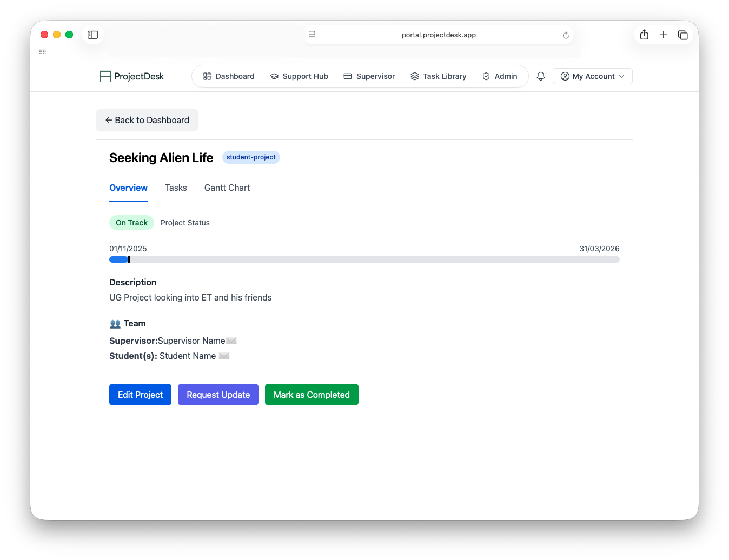Image resolution: width=729 pixels, height=560 pixels.
Task: Open the Gantt Chart tab
Action: point(227,188)
